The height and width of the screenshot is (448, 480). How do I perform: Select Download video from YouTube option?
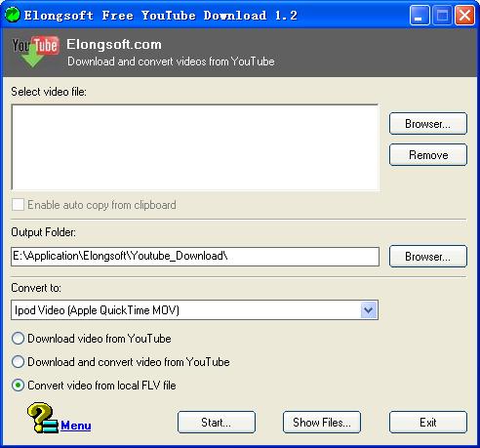click(x=18, y=339)
